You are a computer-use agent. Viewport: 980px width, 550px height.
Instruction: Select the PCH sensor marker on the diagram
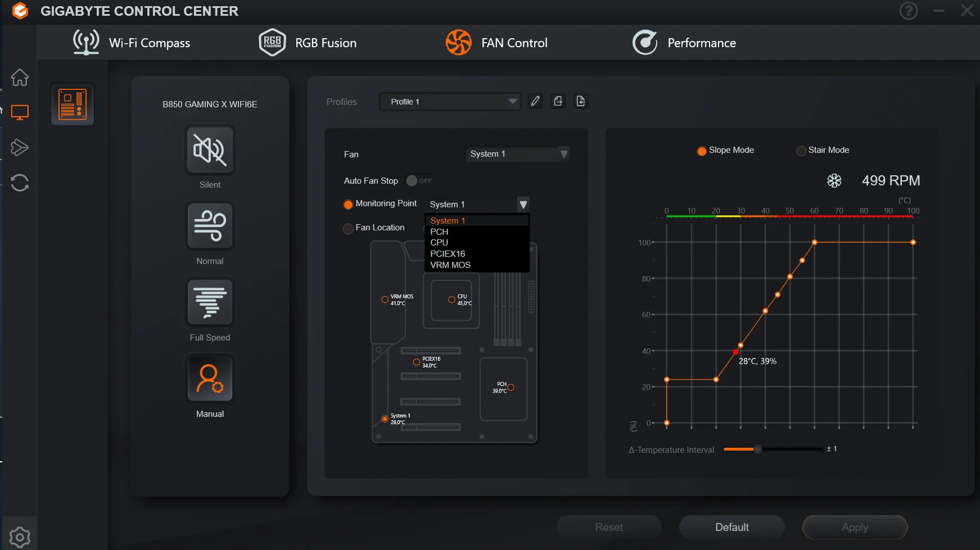pos(511,387)
